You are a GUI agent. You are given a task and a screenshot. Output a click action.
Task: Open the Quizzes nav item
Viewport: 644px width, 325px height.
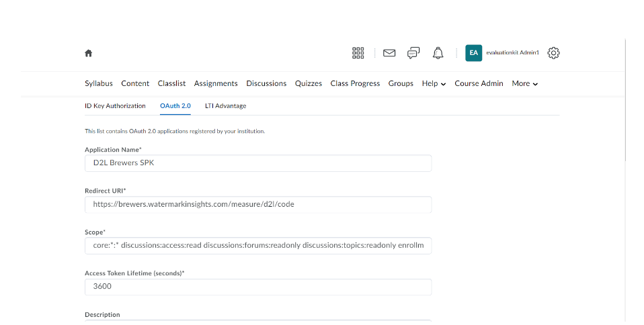pos(309,83)
